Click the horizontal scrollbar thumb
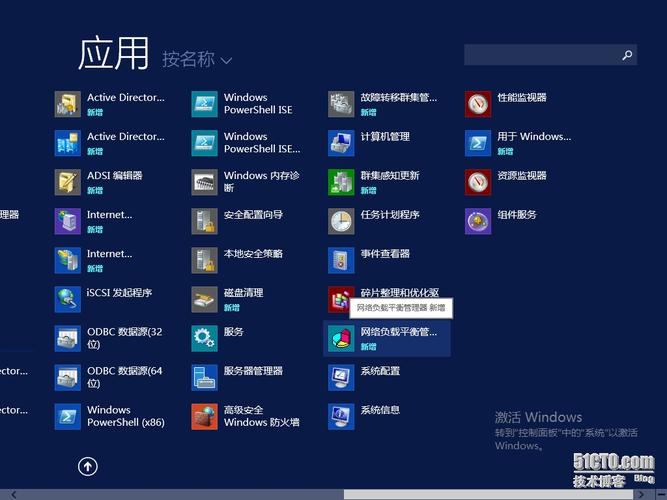This screenshot has width=667, height=500. (488, 494)
